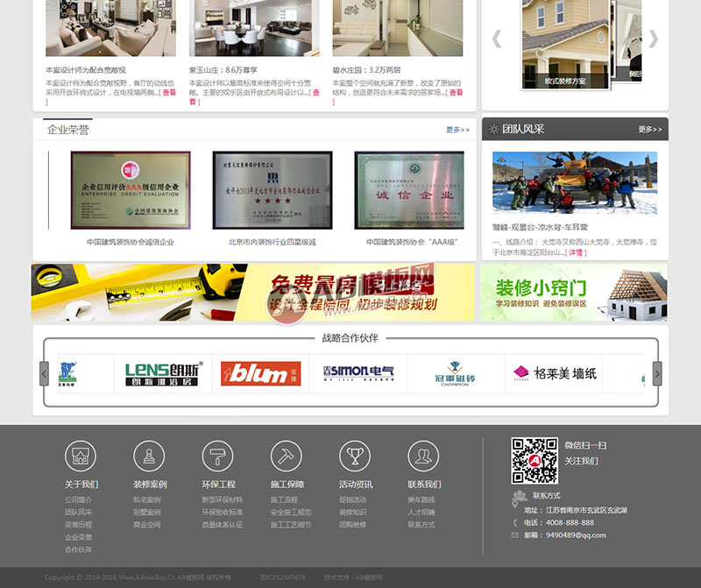Viewport: 701px width, 588px height.
Task: Open the 装修小窍门 green banner
Action: point(574,292)
